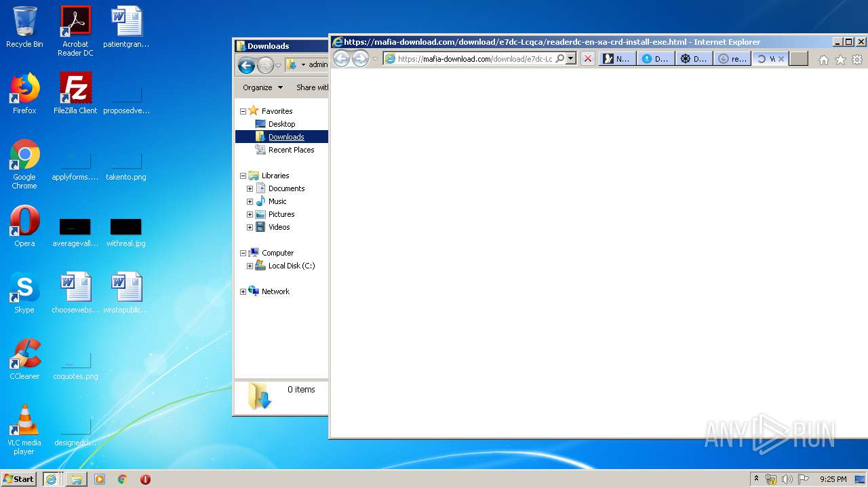
Task: Collapse the Favorites tree group
Action: click(x=243, y=111)
